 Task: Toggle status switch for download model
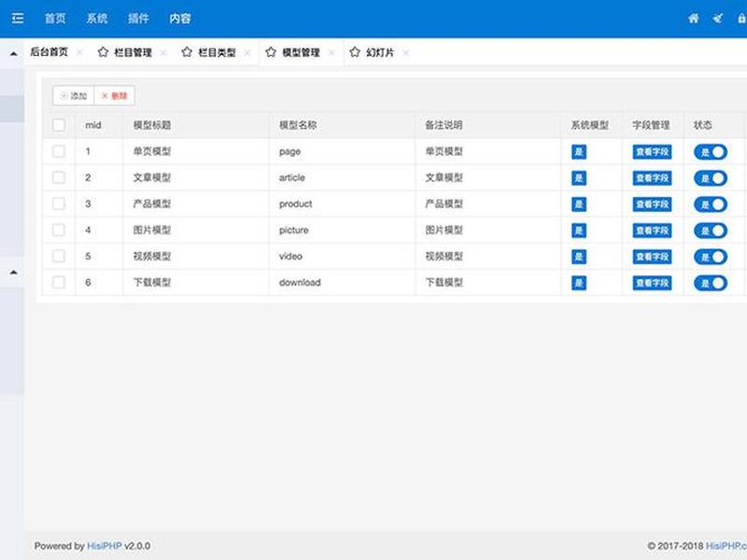(711, 283)
